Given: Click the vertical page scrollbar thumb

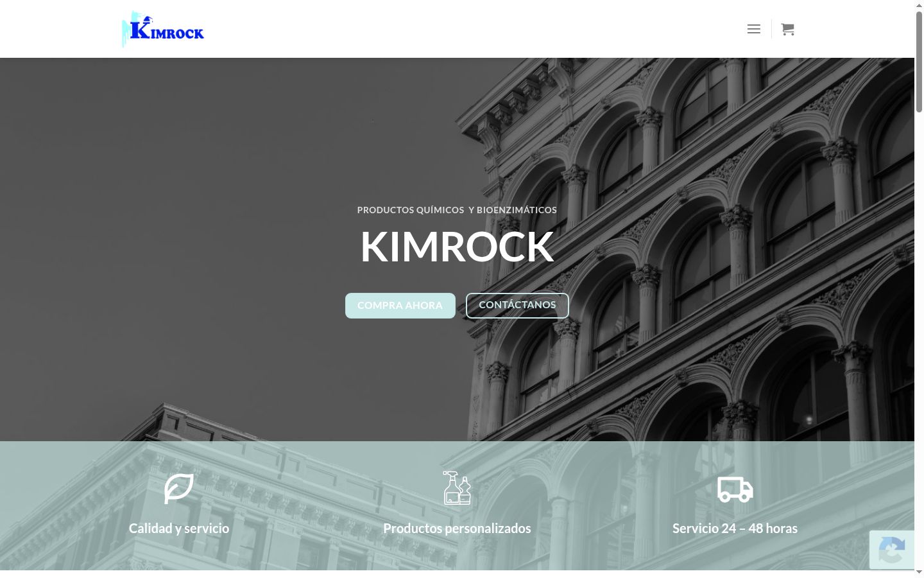Looking at the screenshot, I should tap(919, 62).
